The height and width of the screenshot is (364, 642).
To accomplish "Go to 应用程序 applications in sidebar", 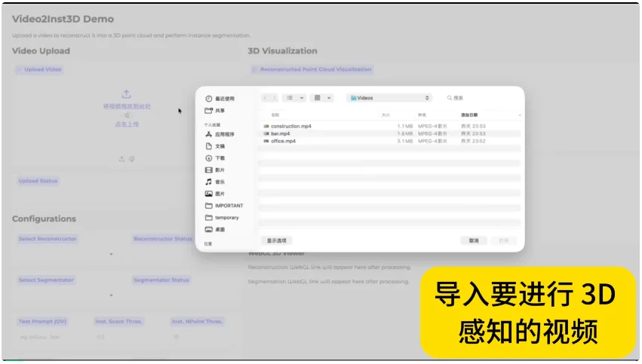I will [x=220, y=134].
